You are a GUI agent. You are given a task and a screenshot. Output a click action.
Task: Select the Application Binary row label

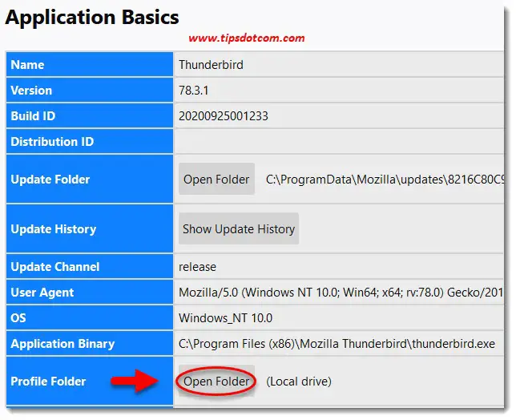62,344
